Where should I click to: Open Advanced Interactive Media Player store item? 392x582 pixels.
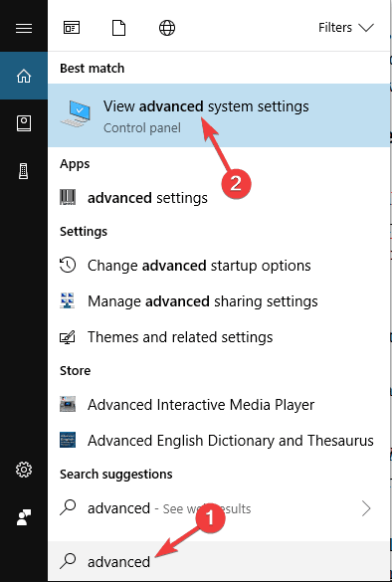point(219,405)
